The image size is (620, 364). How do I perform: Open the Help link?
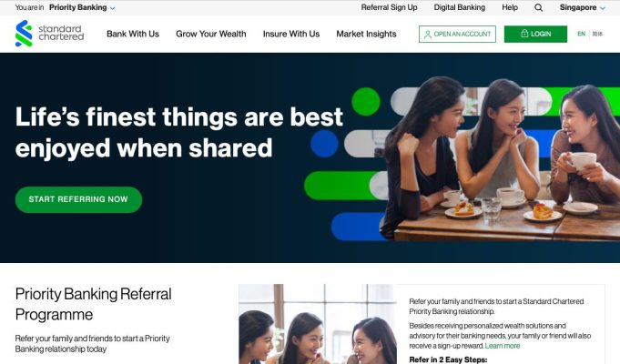click(x=510, y=7)
